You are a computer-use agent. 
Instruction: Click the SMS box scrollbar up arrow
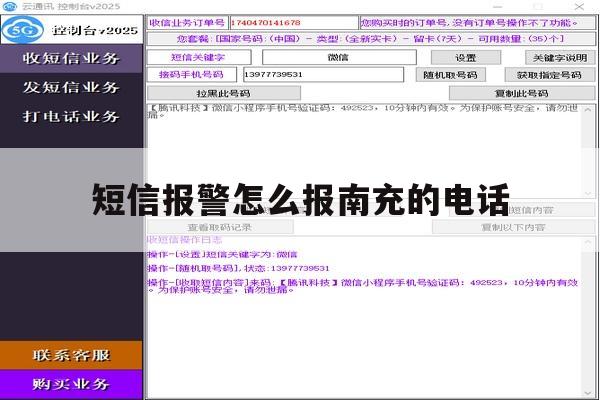click(588, 110)
